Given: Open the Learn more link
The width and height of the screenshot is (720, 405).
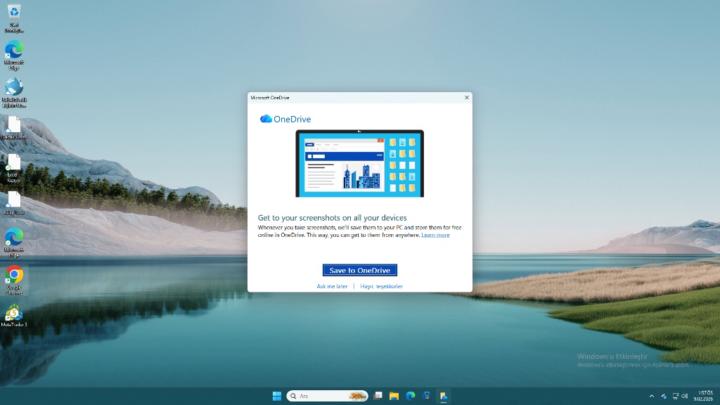Looking at the screenshot, I should coord(435,235).
